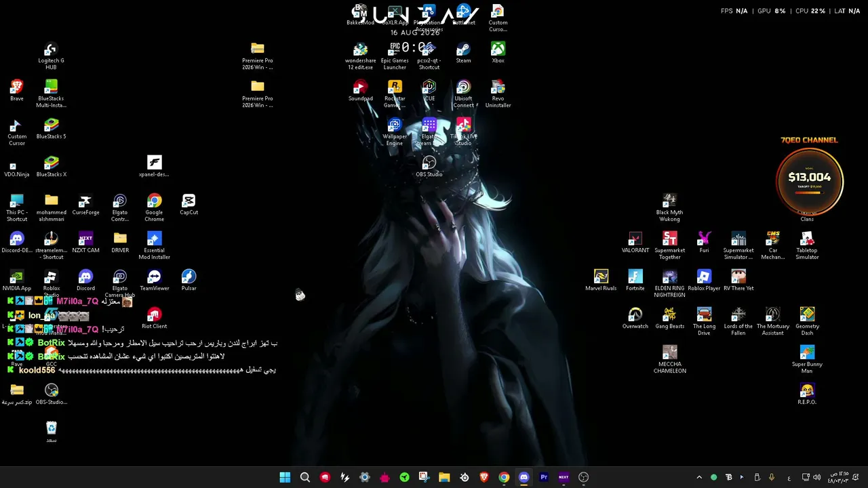The width and height of the screenshot is (868, 488).
Task: Select the RV There Yet shortcut
Action: 738,281
